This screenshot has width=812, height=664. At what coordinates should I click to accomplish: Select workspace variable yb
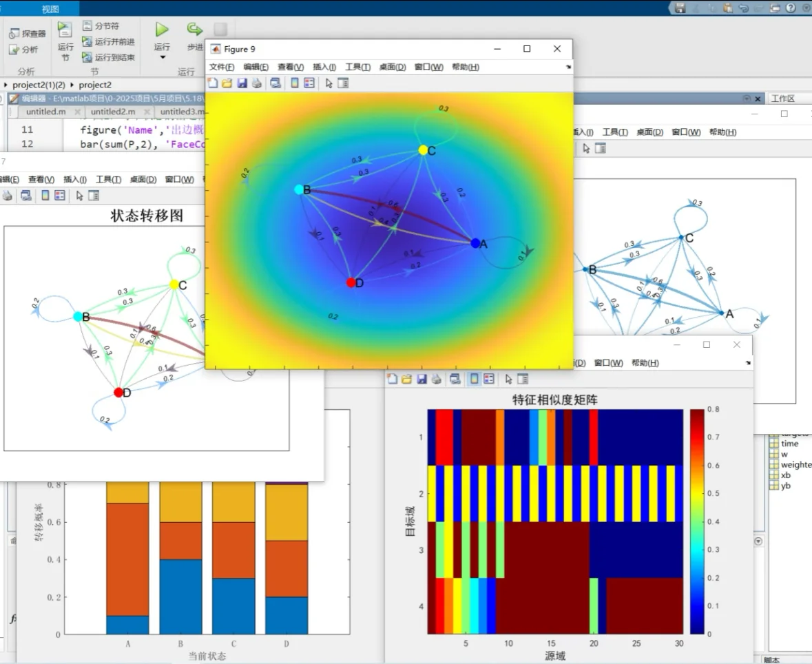tap(780, 486)
